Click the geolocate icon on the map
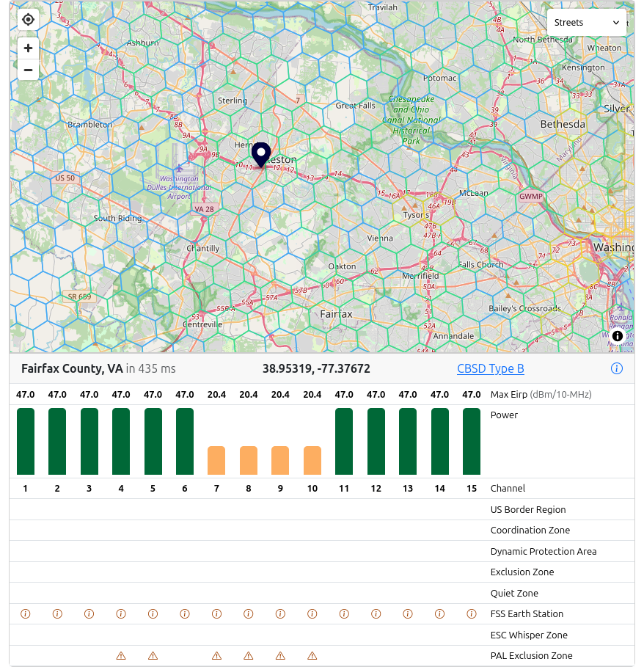 click(x=28, y=19)
